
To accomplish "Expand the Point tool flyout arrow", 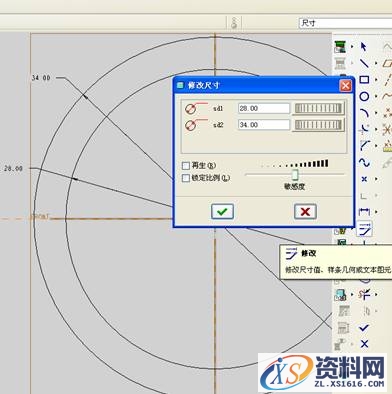I will pyautogui.click(x=377, y=179).
